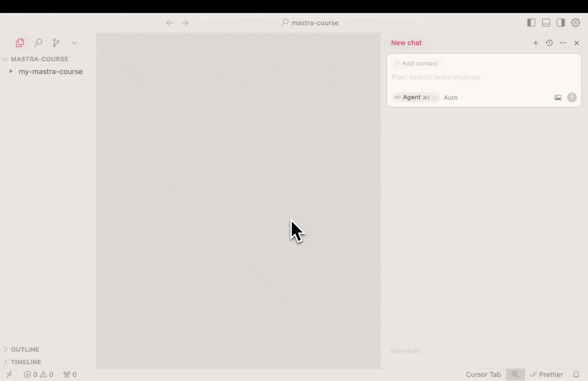The image size is (588, 381).
Task: Open the Auto model dropdown
Action: [x=453, y=97]
